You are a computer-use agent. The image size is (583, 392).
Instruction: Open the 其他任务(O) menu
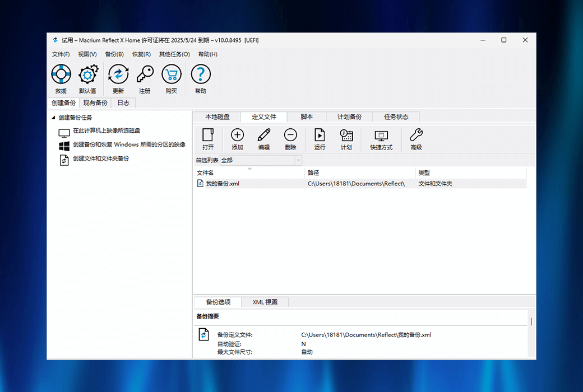[x=174, y=54]
